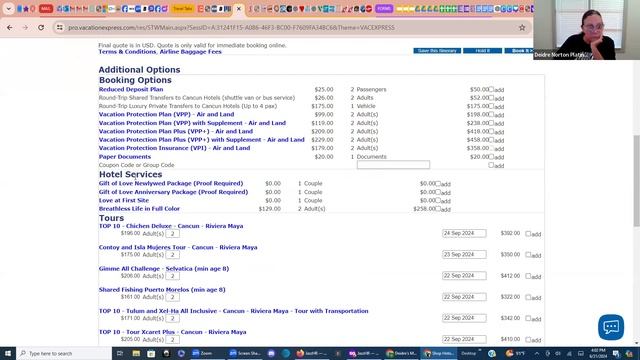Viewport: 640px width, 360px height.
Task: Open Task View on the taskbar
Action: coord(120,353)
